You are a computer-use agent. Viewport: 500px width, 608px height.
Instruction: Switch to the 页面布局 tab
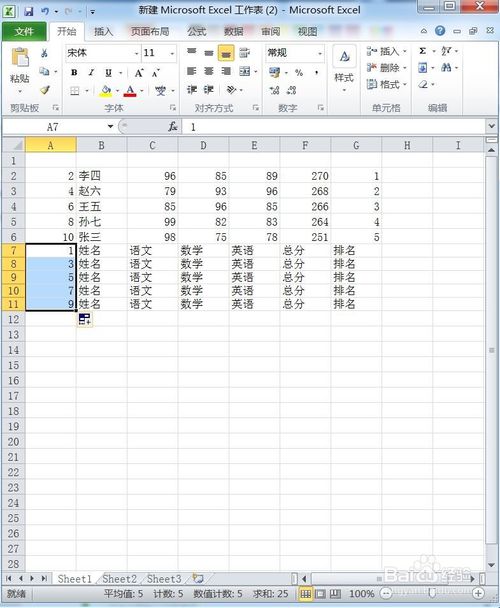(150, 31)
